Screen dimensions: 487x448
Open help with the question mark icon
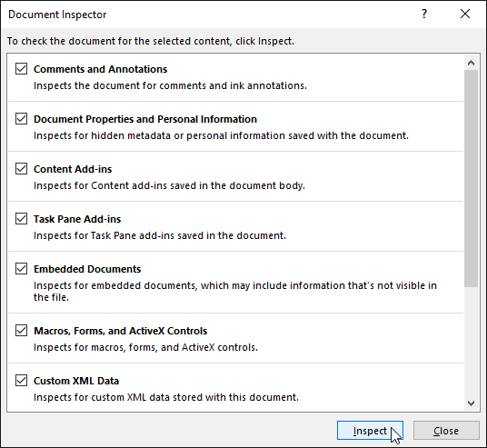pyautogui.click(x=424, y=14)
